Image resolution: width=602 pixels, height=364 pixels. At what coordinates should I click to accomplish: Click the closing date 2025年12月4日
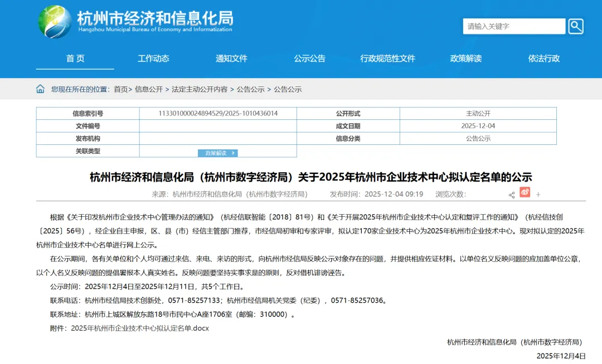[x=561, y=356]
